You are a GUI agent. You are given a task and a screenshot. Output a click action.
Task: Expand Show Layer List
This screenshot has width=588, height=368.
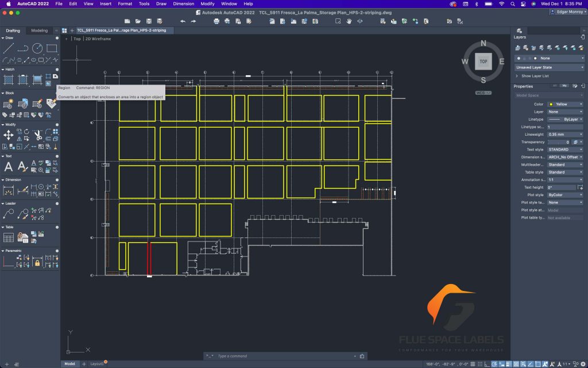[535, 76]
